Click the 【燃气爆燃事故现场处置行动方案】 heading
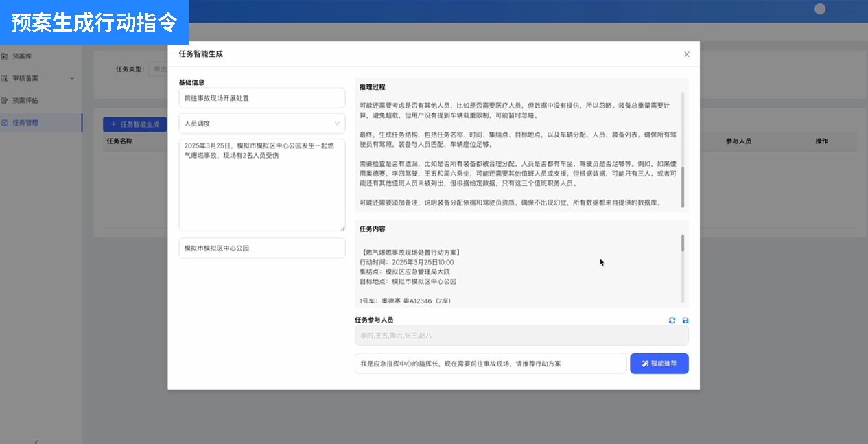The height and width of the screenshot is (444, 868). click(411, 253)
